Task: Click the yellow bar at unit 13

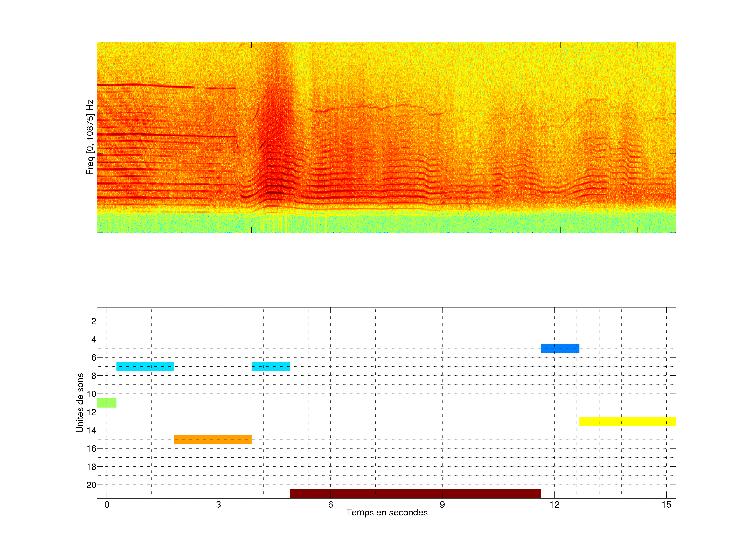Action: coord(627,421)
